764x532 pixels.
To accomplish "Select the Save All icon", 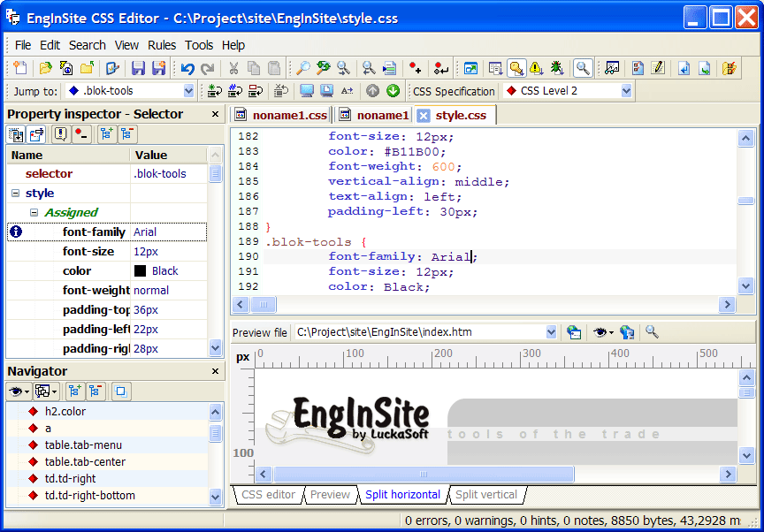I will [160, 66].
